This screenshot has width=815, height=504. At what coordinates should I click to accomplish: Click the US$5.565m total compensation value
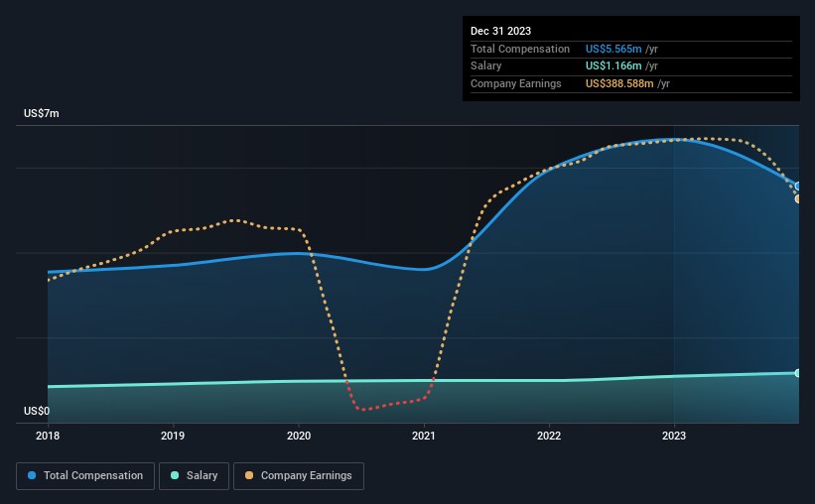(x=613, y=49)
